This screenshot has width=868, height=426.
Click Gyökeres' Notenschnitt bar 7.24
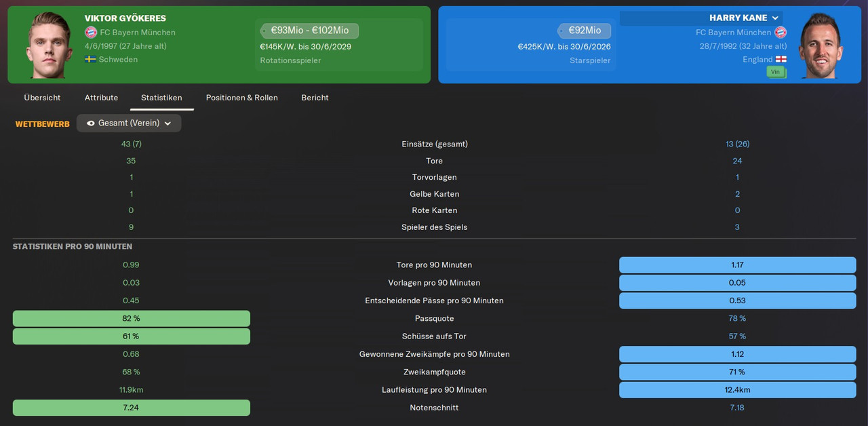132,408
